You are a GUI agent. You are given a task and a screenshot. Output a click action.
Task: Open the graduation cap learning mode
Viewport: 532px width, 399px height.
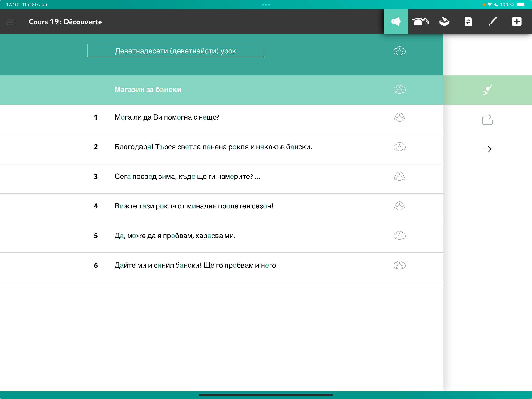point(420,22)
